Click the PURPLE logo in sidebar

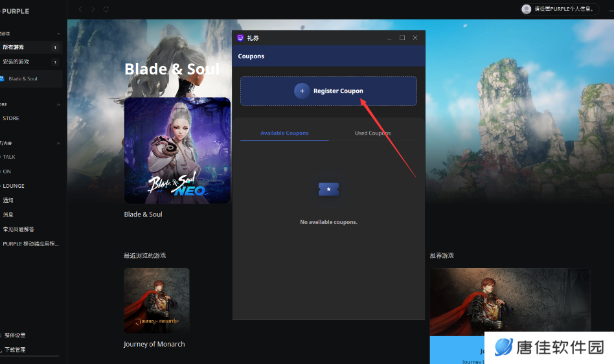[x=15, y=12]
